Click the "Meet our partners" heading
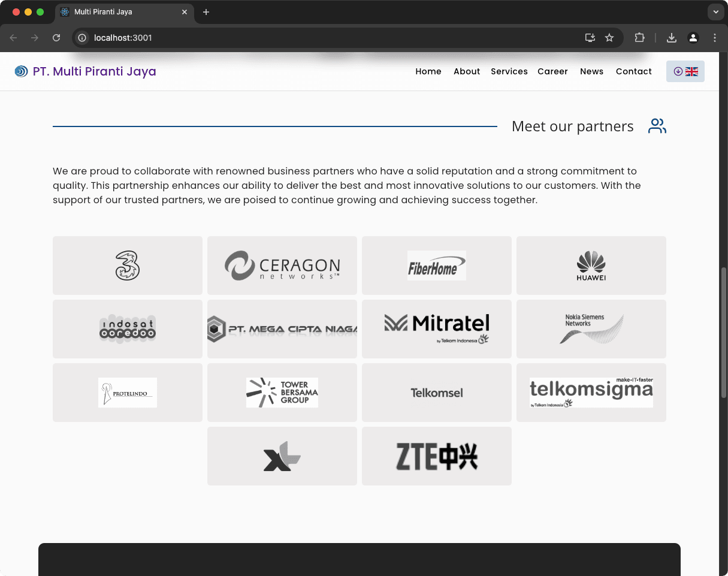 [x=573, y=126]
